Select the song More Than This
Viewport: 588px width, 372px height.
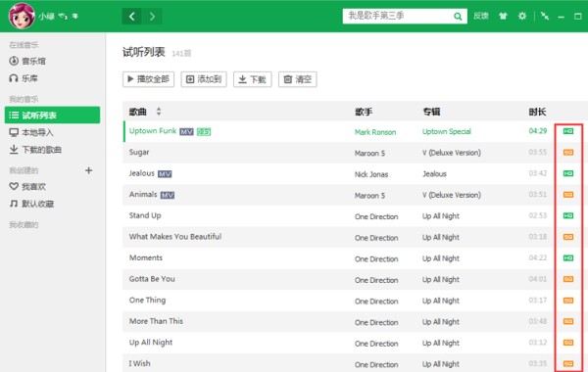156,321
